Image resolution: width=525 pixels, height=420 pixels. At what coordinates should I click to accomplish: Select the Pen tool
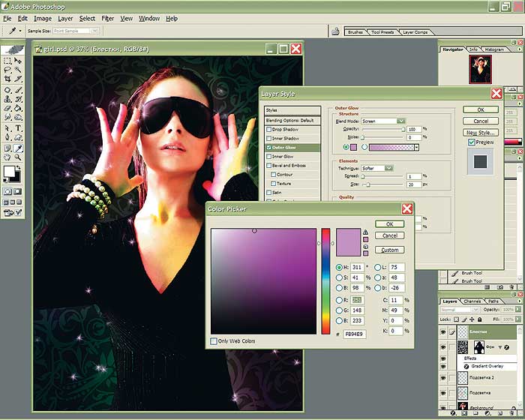[x=7, y=137]
